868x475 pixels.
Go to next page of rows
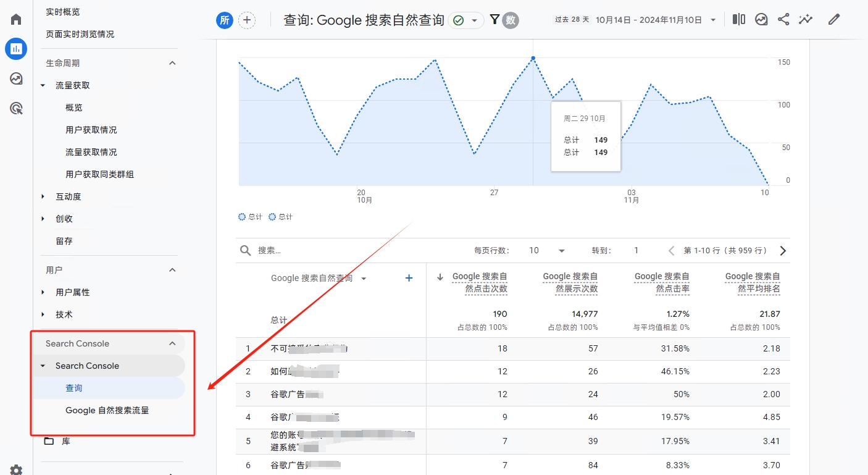[x=783, y=251]
